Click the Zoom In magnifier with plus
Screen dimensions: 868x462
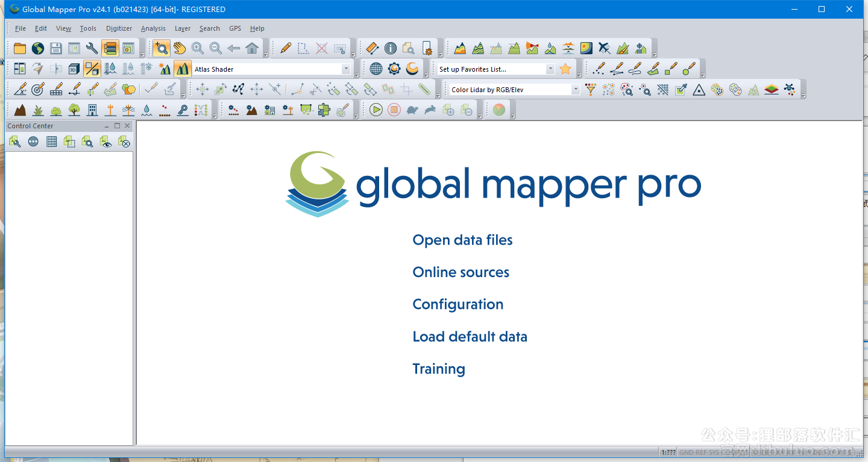pos(198,49)
